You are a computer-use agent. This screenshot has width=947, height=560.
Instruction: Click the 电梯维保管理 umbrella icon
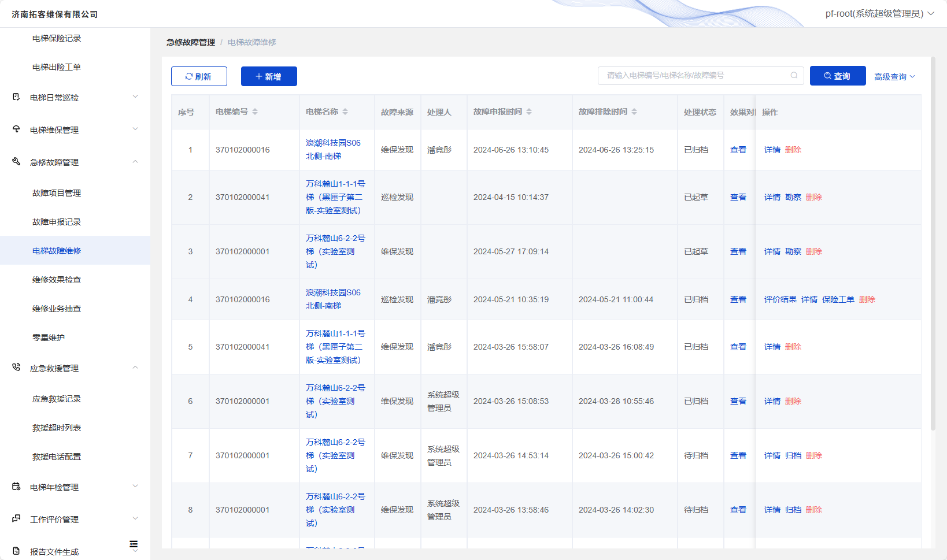point(16,129)
